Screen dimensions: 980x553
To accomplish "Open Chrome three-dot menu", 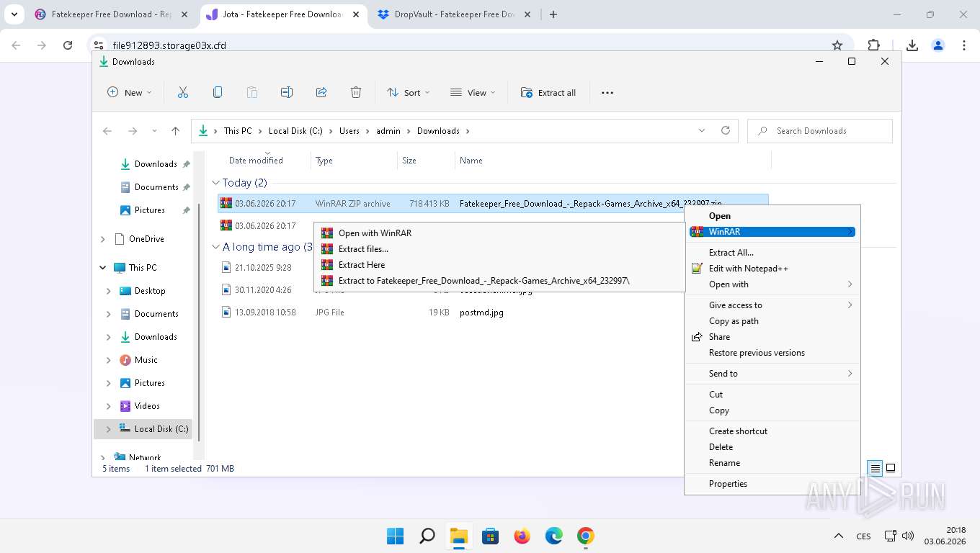I will [964, 45].
